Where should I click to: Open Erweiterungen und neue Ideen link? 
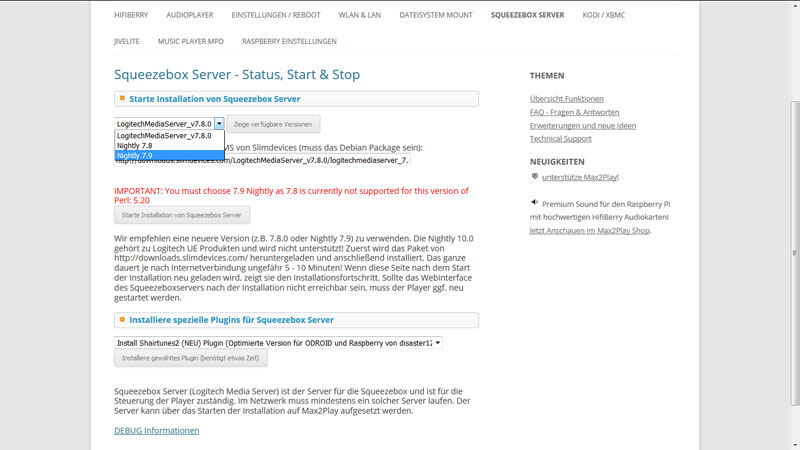[583, 126]
